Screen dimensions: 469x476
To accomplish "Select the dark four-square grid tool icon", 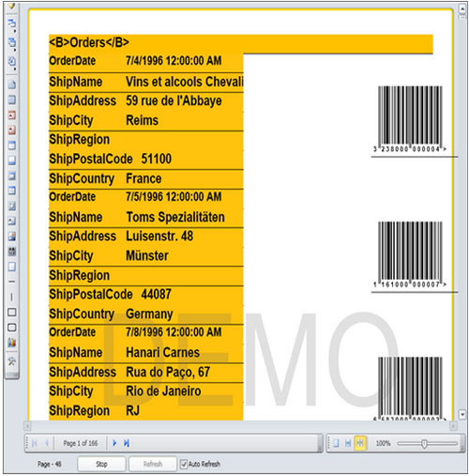I will [x=12, y=252].
